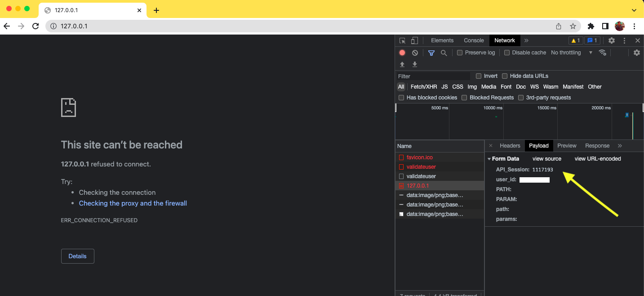Click the inspect element picker icon
Viewport: 644px width, 296px height.
[402, 40]
